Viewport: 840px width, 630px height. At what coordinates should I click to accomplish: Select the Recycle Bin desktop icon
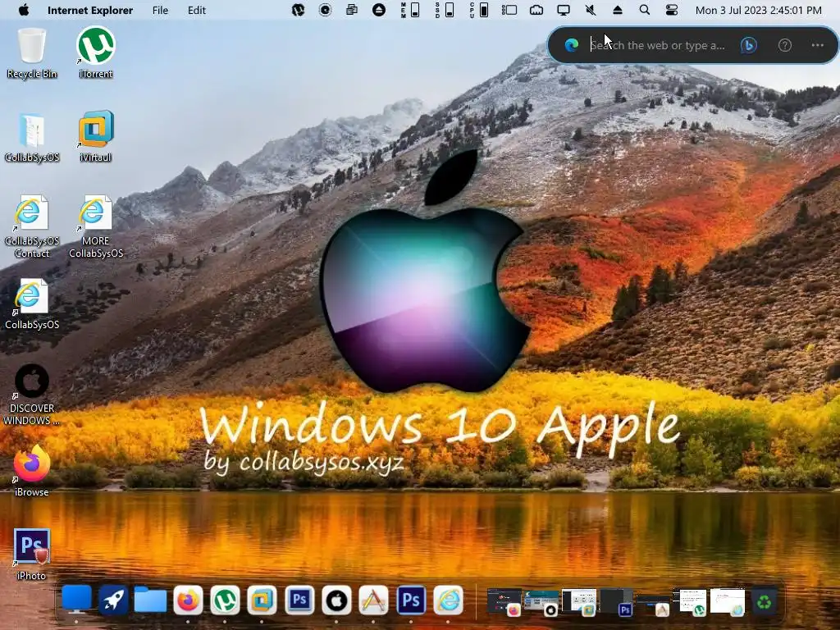32,53
